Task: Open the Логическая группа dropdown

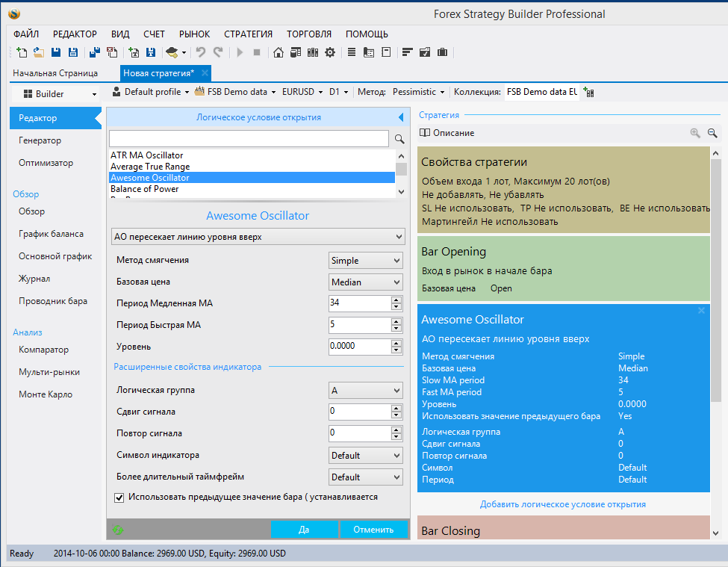Action: tap(366, 391)
